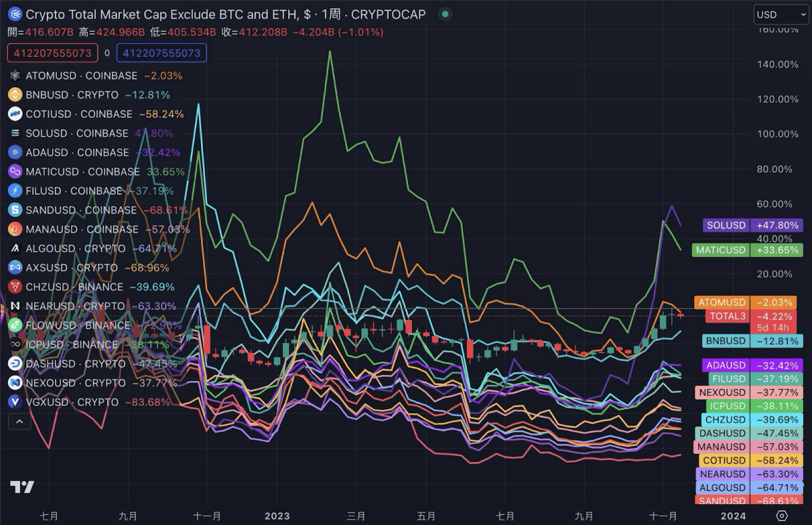Click the DASHUSD label on the price scale
The image size is (812, 525).
[722, 433]
